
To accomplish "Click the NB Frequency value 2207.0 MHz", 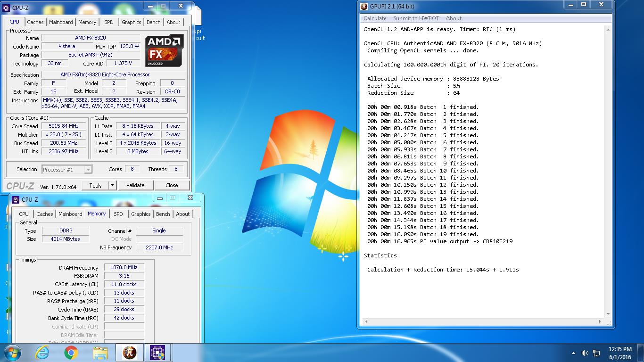I will coord(159,247).
